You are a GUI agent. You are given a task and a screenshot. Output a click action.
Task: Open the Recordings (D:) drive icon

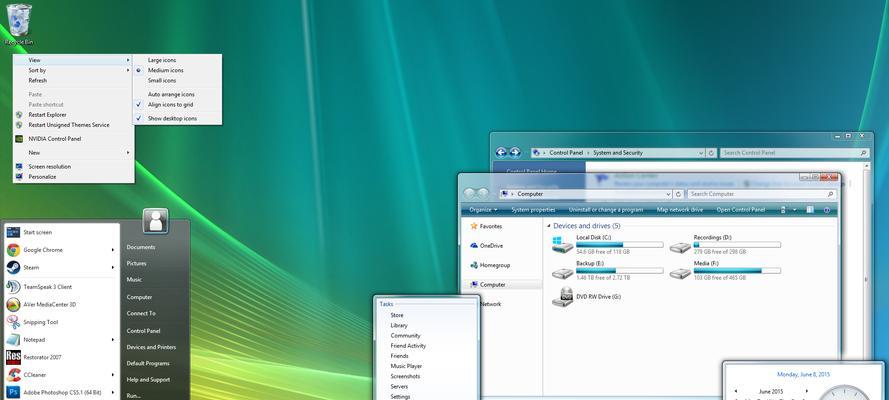[680, 247]
